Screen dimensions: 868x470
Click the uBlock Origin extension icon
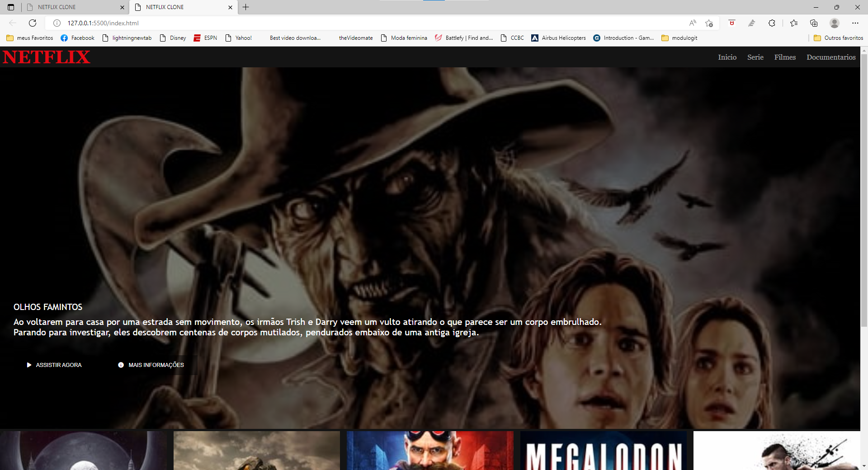(732, 23)
